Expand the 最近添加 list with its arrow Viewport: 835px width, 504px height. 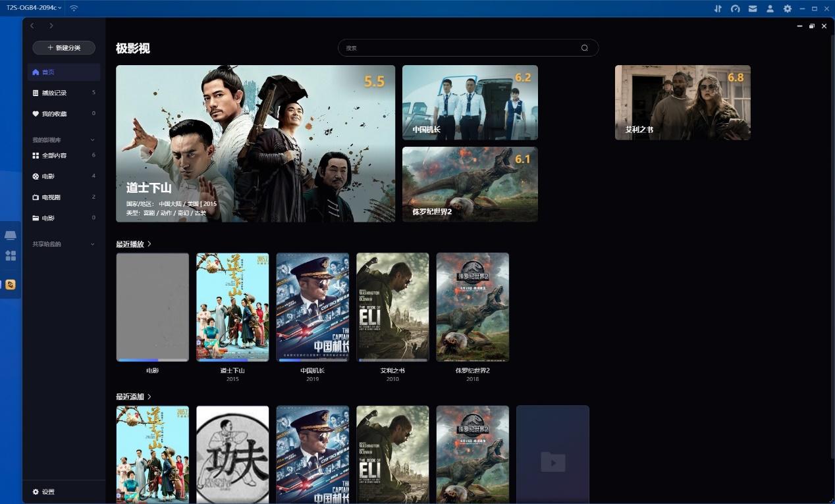[149, 397]
